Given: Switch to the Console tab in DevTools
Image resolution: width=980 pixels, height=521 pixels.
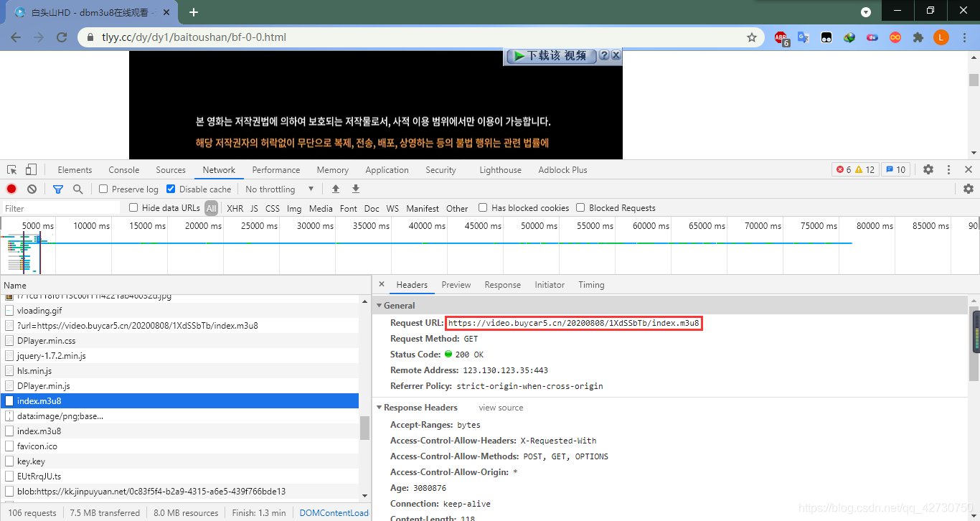Looking at the screenshot, I should (x=123, y=170).
